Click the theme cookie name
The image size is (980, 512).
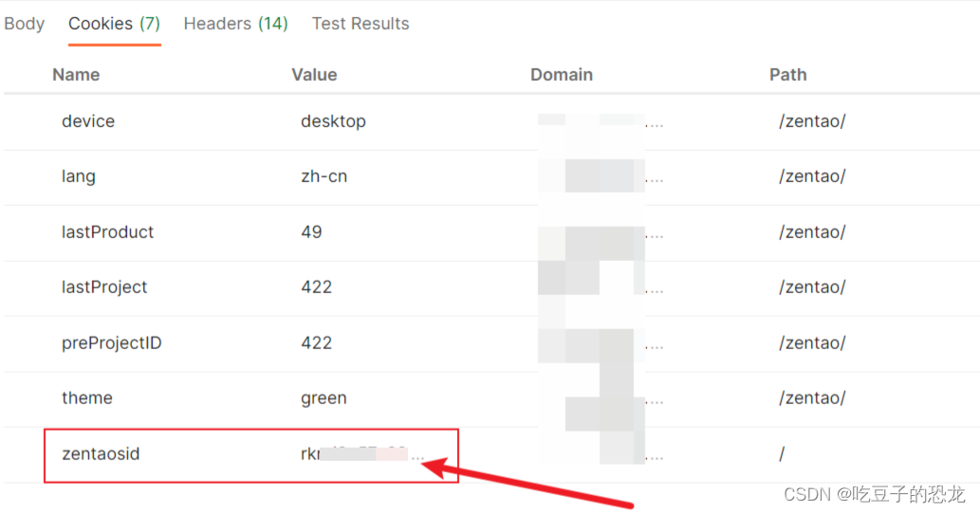87,398
